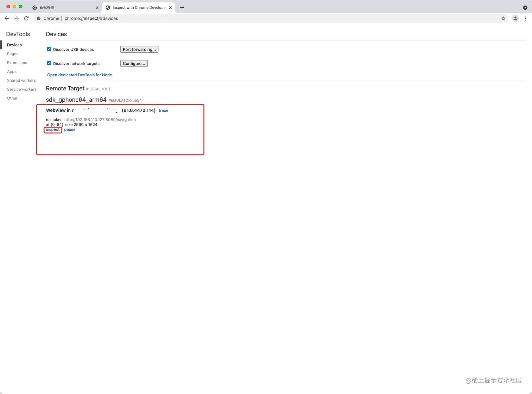532x394 pixels.
Task: Open a new tab with the plus button
Action: [x=182, y=7]
